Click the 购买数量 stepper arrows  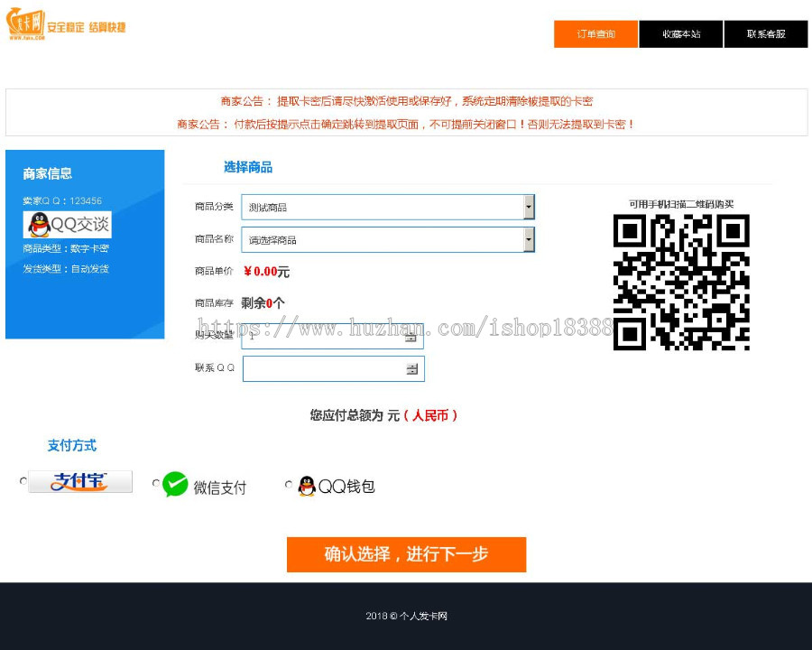pyautogui.click(x=411, y=338)
